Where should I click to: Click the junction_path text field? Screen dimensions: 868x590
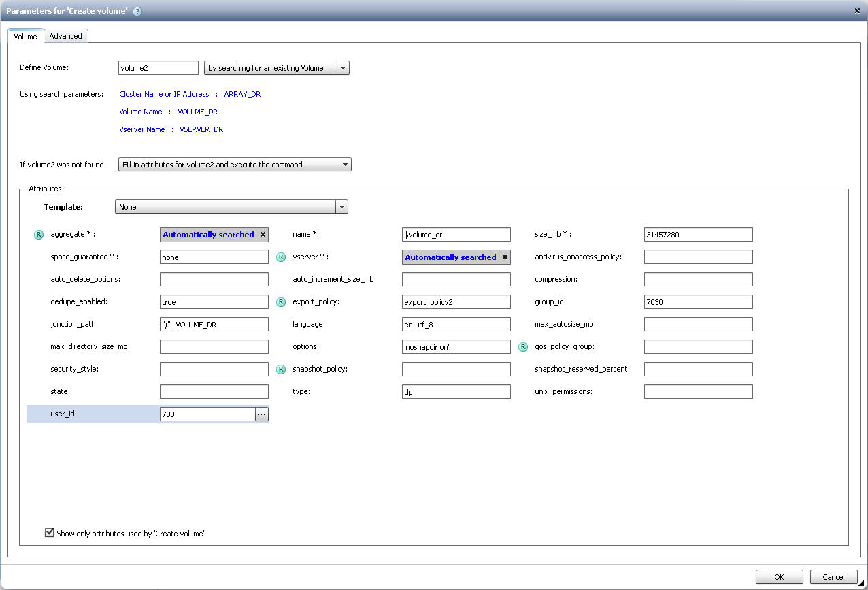[214, 325]
